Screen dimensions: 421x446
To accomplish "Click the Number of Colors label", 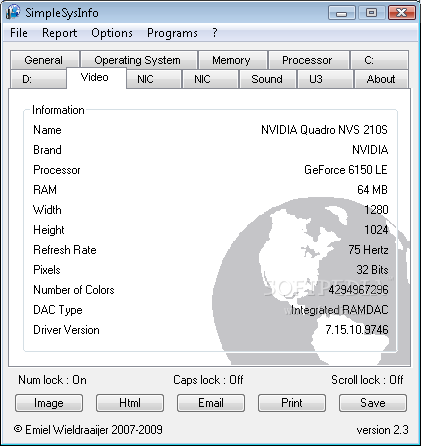I will (74, 290).
